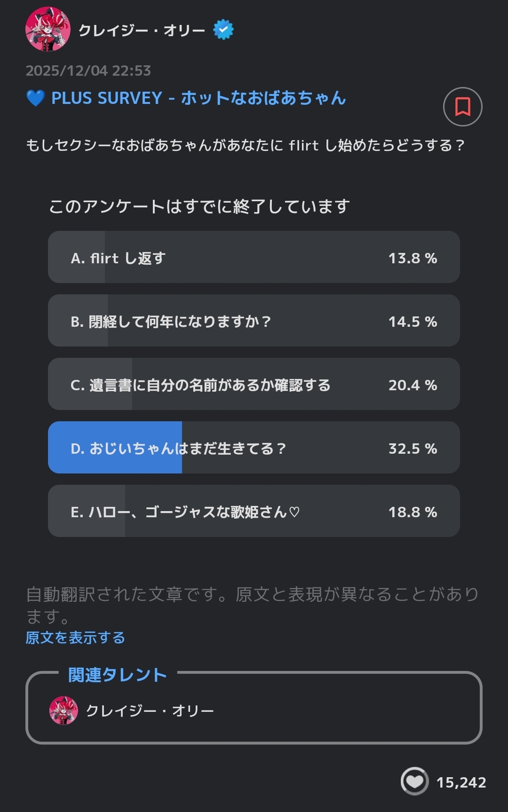Tap the 20.4 % result on option C
Screen dimensions: 508x812
(x=413, y=385)
